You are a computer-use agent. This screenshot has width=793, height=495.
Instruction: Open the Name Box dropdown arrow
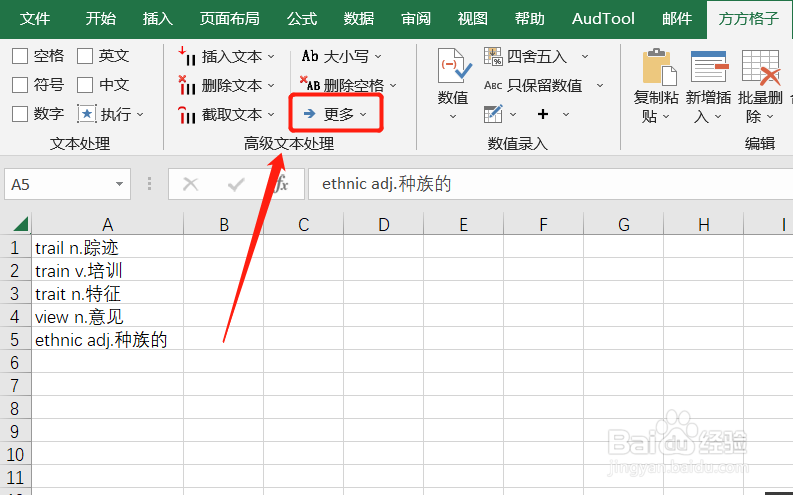[119, 184]
